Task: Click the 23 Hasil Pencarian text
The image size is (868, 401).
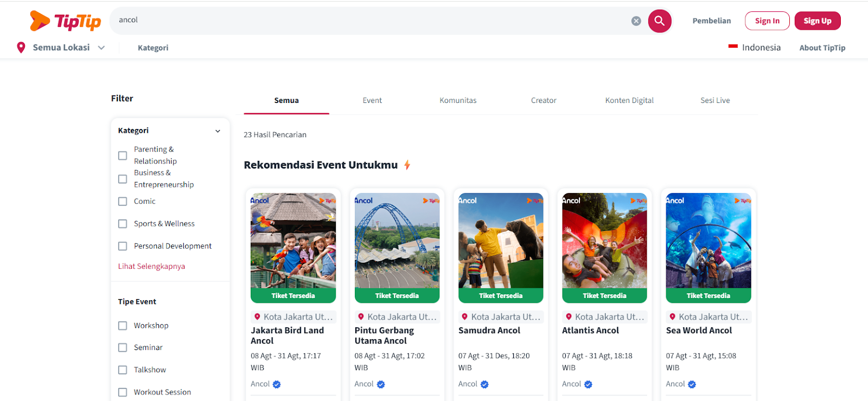Action: tap(275, 135)
